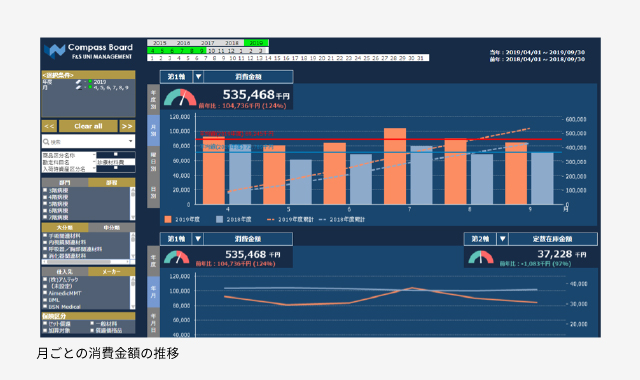This screenshot has height=380, width=640.
Task: Open the lower chart 第1軸 dropdown arrow
Action: 198,239
